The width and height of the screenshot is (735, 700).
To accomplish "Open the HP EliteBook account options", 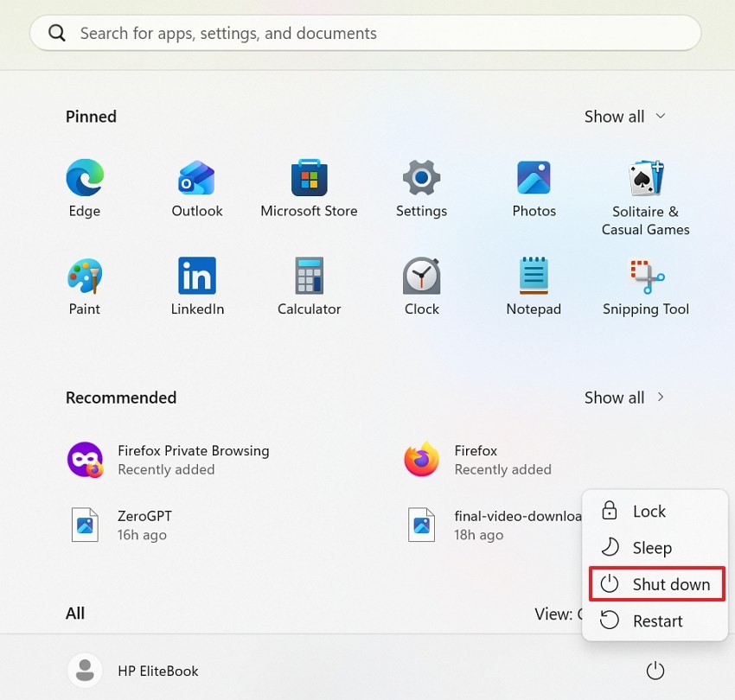I will (x=133, y=671).
